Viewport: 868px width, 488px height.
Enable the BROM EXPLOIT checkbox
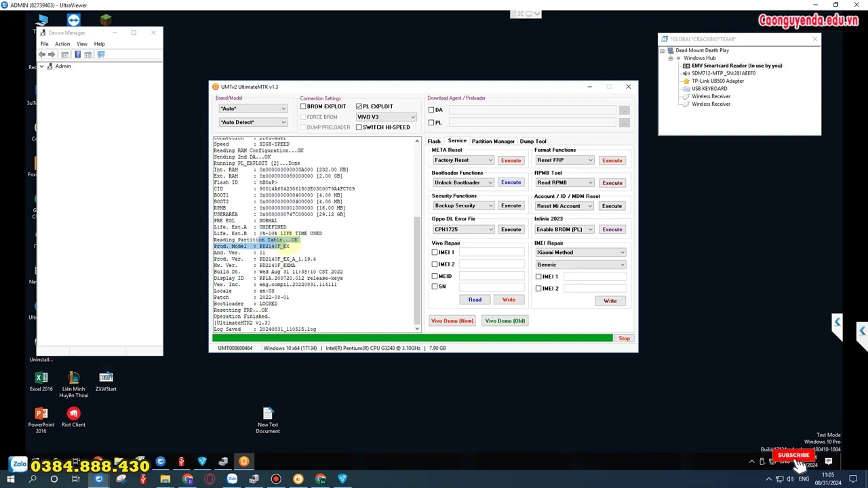click(303, 106)
